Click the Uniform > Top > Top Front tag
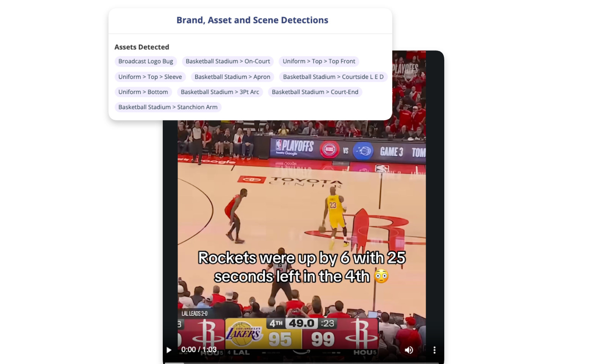The width and height of the screenshot is (607, 364). (319, 61)
